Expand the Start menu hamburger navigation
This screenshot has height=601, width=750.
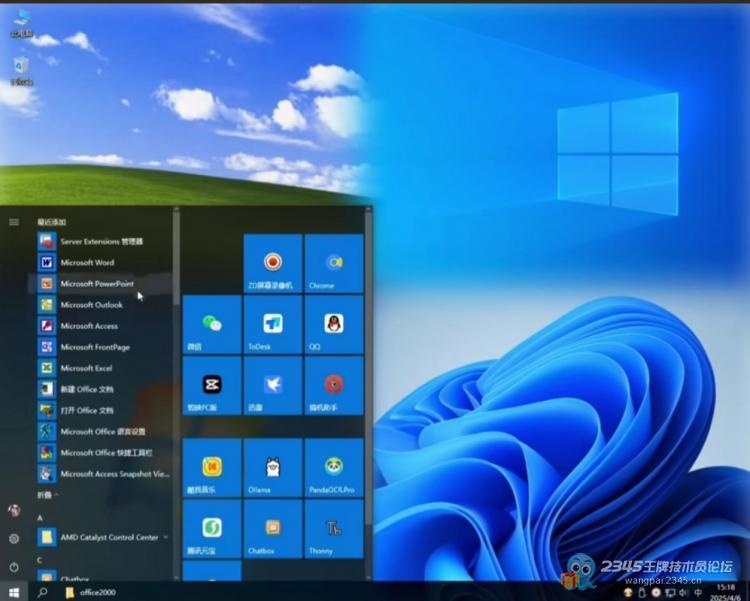point(14,222)
